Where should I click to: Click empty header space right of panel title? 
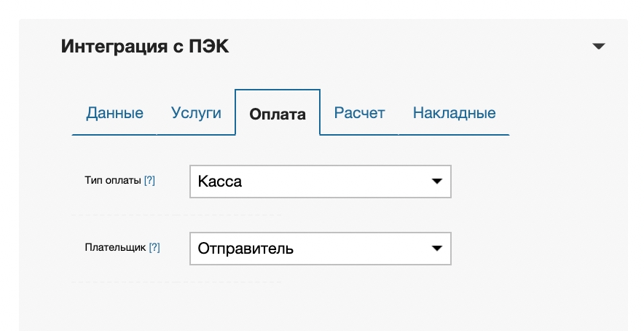pos(408,47)
